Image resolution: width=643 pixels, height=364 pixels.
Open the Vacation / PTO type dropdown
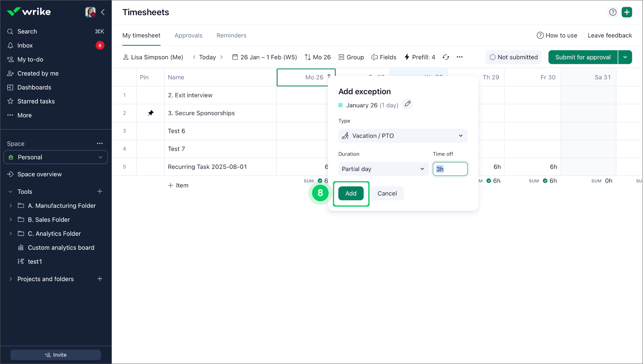coord(403,136)
